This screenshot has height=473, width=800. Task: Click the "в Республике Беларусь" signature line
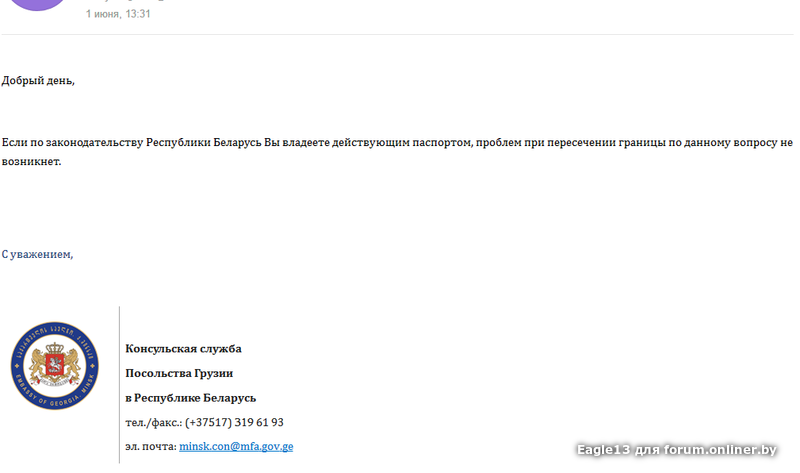point(191,398)
